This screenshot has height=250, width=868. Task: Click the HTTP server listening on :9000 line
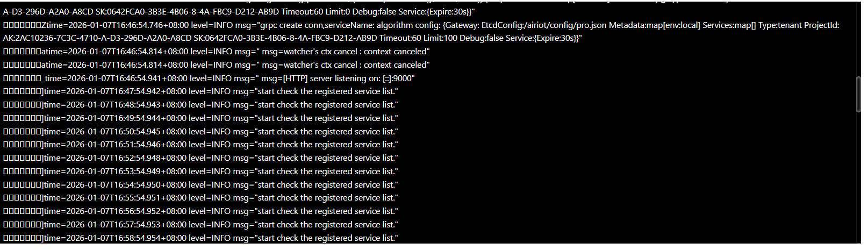pos(209,78)
